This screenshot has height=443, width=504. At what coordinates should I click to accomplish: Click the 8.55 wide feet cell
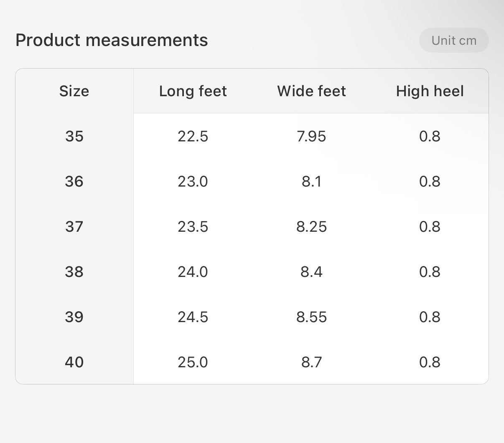coord(311,317)
